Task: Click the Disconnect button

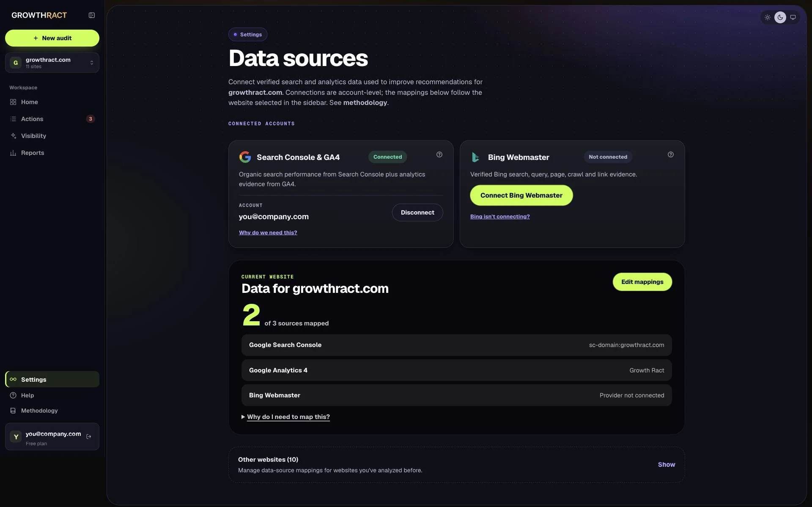Action: click(417, 212)
